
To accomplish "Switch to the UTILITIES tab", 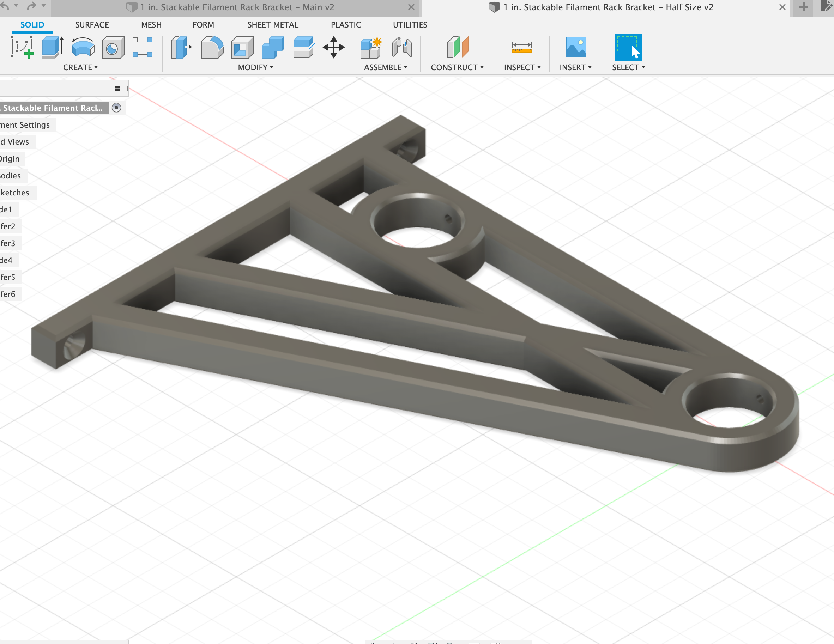I will tap(410, 25).
